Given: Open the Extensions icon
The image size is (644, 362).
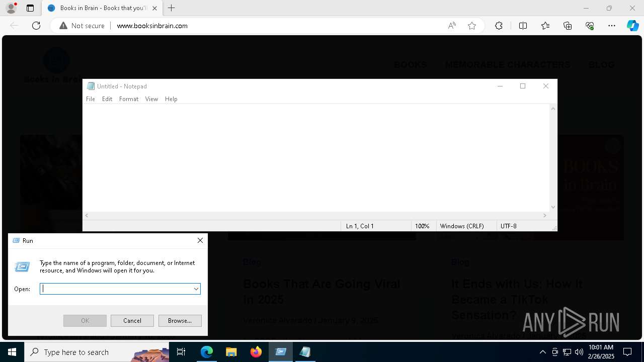Looking at the screenshot, I should (x=499, y=26).
